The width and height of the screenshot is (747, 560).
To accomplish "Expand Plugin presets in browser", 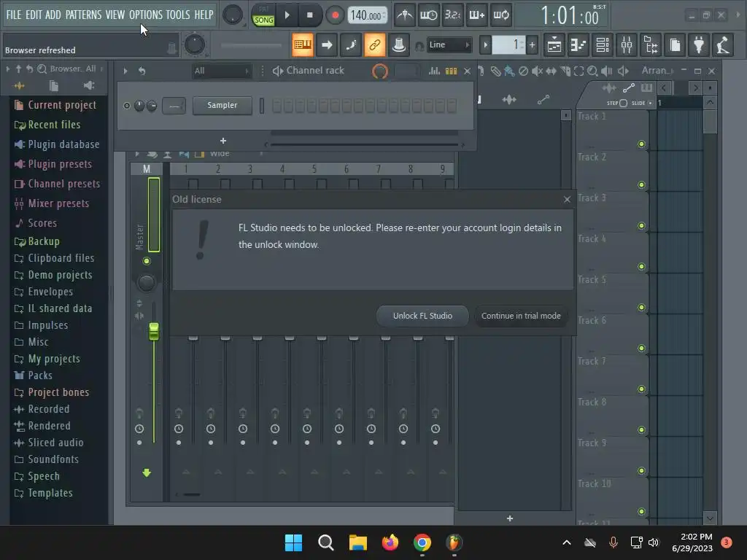I will (x=60, y=164).
